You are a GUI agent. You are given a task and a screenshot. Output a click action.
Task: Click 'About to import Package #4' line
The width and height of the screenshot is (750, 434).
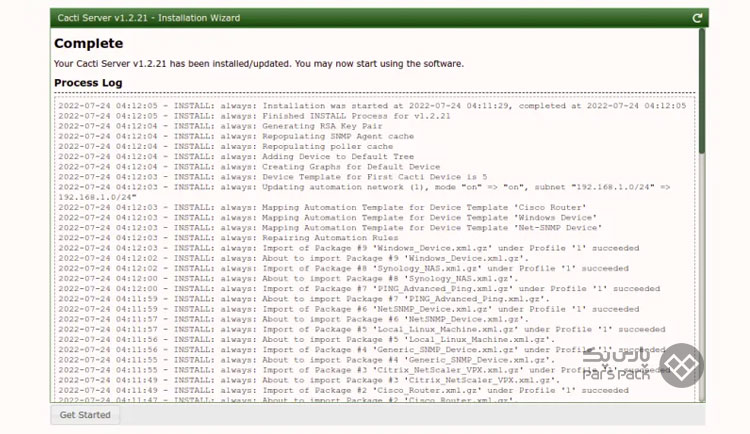click(307, 360)
